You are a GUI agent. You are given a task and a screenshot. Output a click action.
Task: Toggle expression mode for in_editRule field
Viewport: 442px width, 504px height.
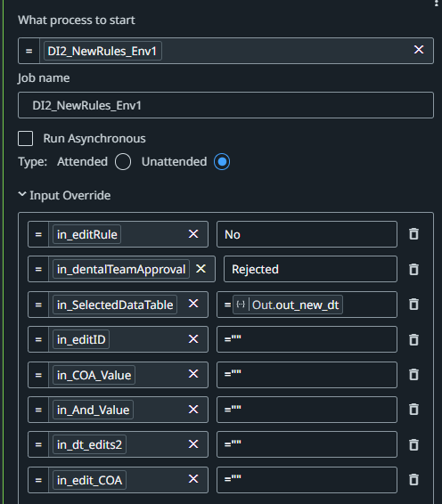pyautogui.click(x=38, y=234)
